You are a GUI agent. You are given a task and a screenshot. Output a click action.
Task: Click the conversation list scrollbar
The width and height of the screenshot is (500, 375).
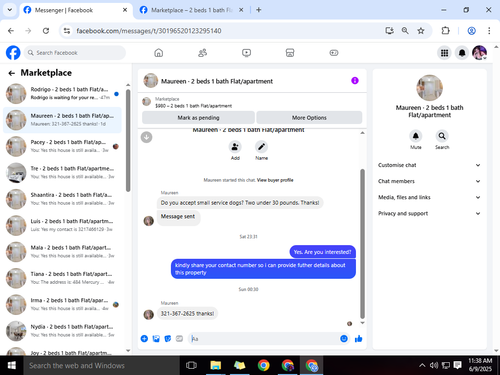click(x=128, y=140)
